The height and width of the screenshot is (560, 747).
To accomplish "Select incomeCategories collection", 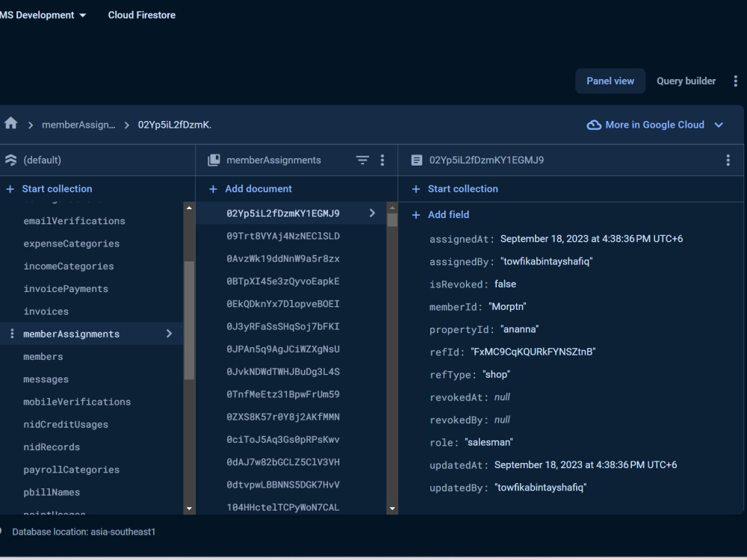I will [x=69, y=267].
